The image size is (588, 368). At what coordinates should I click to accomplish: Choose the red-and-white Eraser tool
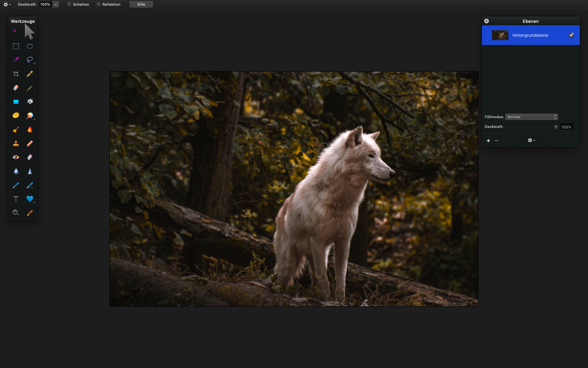tap(16, 88)
